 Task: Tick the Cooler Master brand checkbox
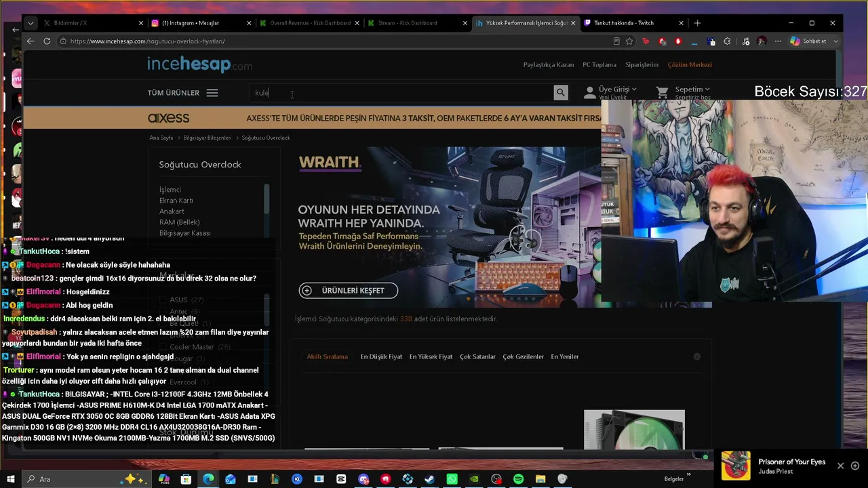(163, 347)
